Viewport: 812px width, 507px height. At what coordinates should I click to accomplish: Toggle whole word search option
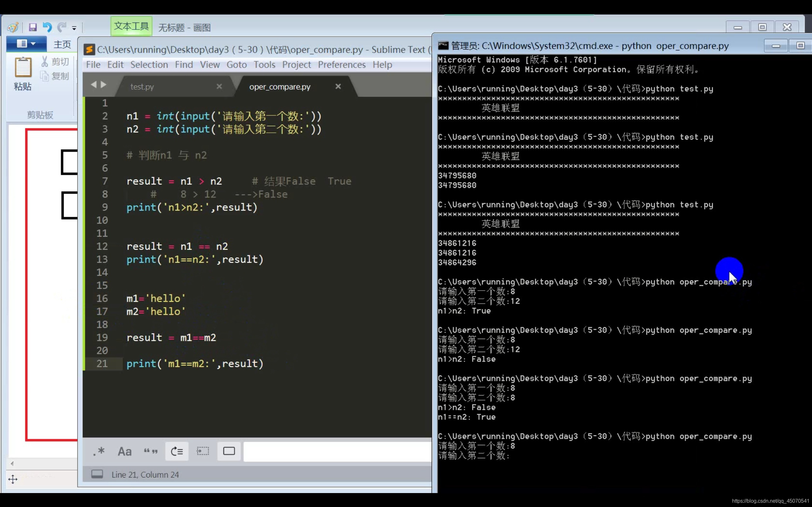click(150, 451)
